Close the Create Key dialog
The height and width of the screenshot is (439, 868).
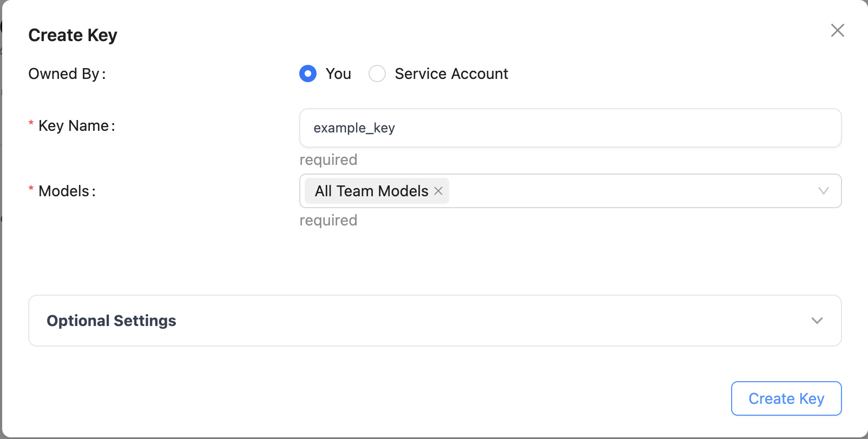(x=837, y=30)
